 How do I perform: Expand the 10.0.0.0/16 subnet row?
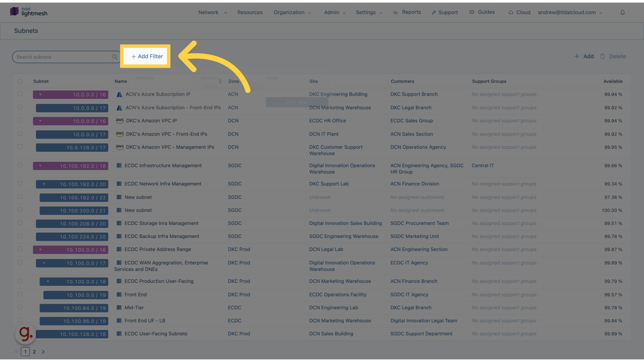tap(40, 94)
